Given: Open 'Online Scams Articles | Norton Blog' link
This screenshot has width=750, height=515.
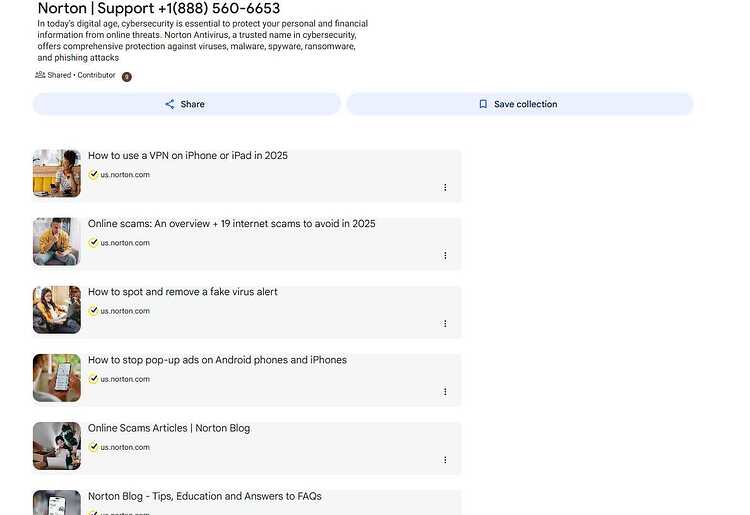Looking at the screenshot, I should coord(169,428).
